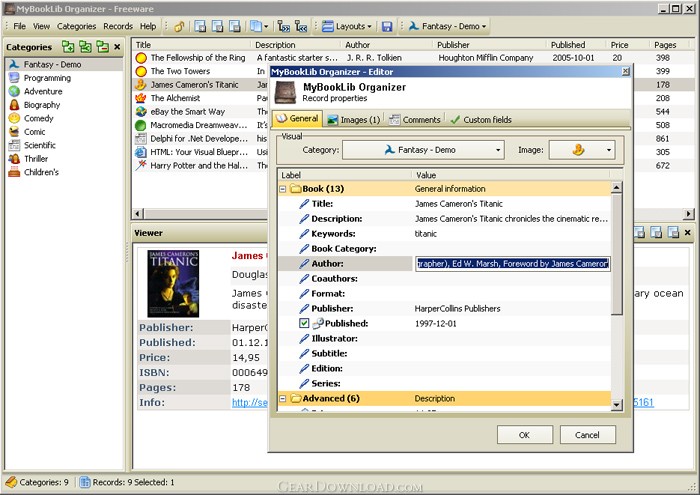Click the pencil icon beside Series field

304,383
